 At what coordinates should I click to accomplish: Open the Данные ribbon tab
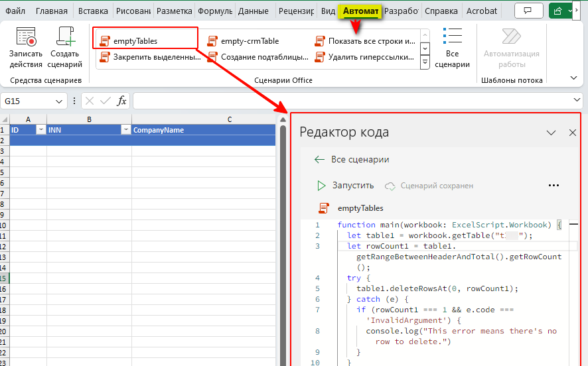tap(254, 11)
